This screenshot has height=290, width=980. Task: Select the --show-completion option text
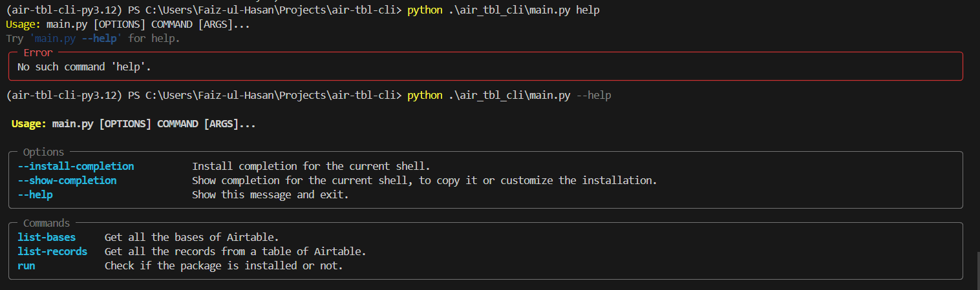click(67, 180)
